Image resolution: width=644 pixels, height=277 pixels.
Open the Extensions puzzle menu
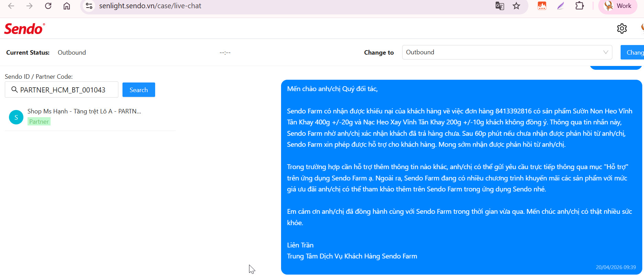[x=580, y=6]
